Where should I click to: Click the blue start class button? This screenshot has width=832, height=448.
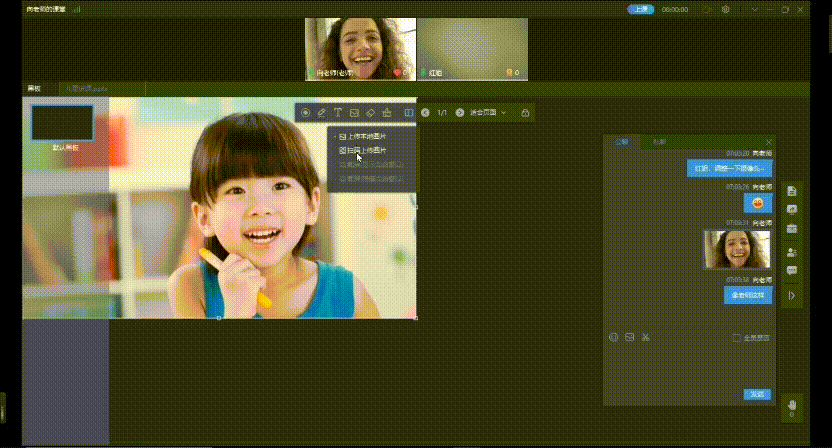pyautogui.click(x=641, y=10)
